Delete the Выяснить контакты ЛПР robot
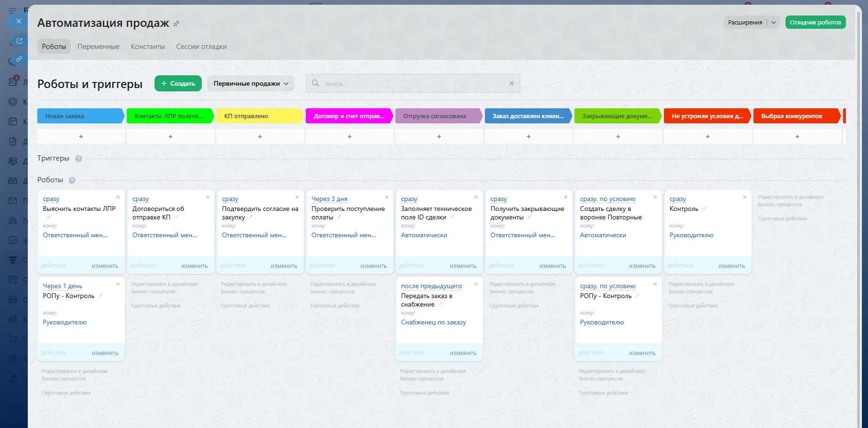The height and width of the screenshot is (428, 868). click(x=118, y=197)
